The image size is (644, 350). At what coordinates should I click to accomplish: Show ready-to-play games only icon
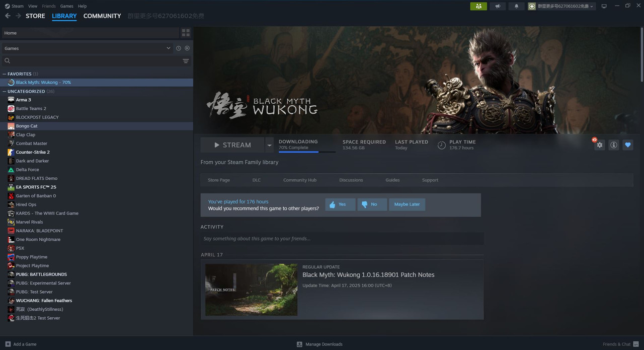coord(187,48)
